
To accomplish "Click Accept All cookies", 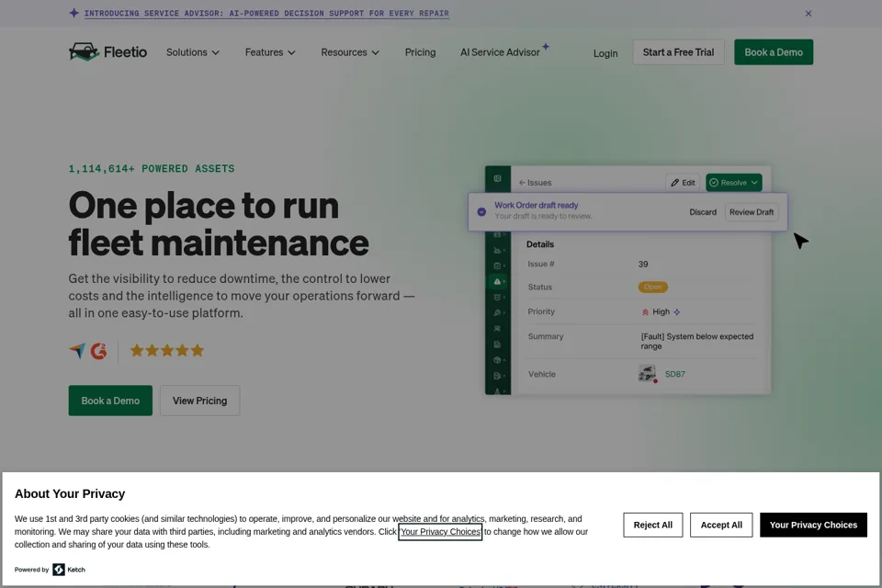I will 721,525.
